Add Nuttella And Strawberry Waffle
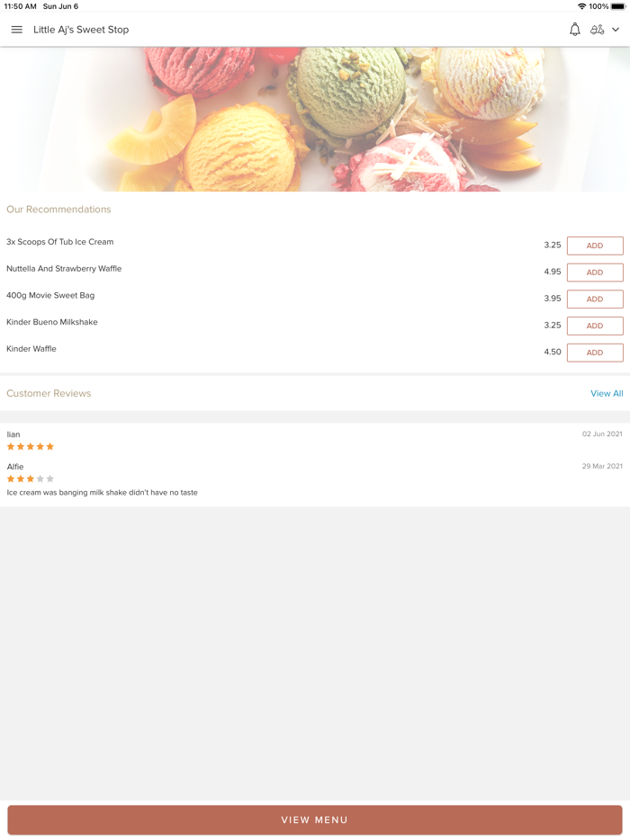This screenshot has width=630, height=840. [x=595, y=273]
